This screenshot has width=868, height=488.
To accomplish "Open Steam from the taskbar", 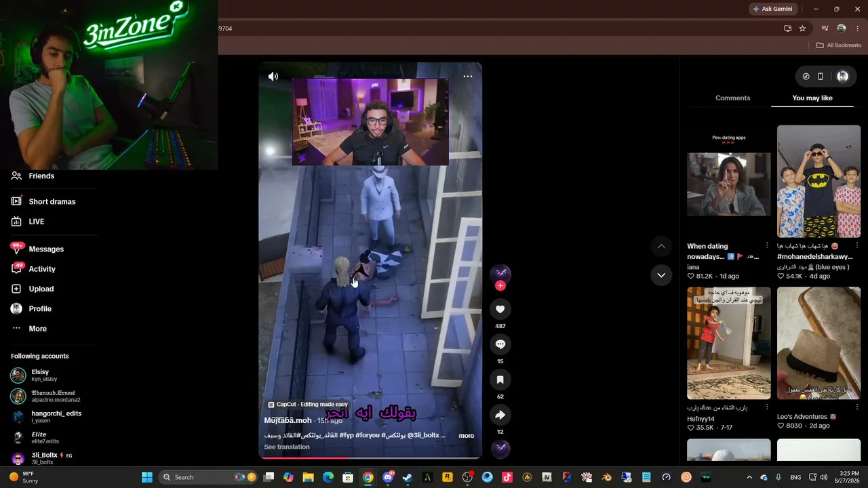I will pyautogui.click(x=408, y=477).
